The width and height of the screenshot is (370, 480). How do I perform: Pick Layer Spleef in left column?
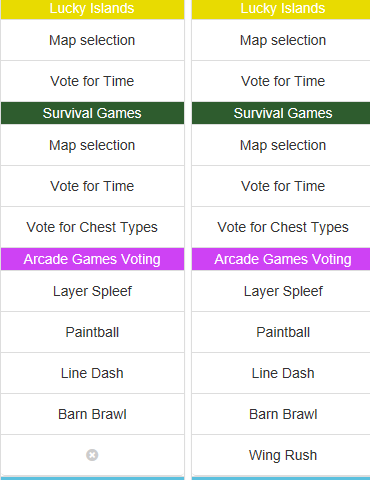tap(92, 291)
